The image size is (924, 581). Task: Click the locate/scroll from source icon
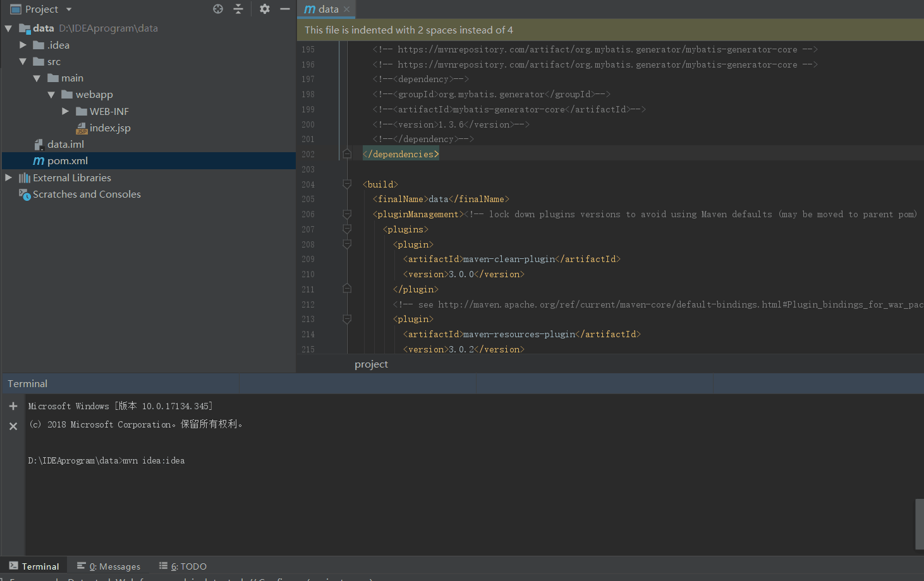tap(218, 9)
